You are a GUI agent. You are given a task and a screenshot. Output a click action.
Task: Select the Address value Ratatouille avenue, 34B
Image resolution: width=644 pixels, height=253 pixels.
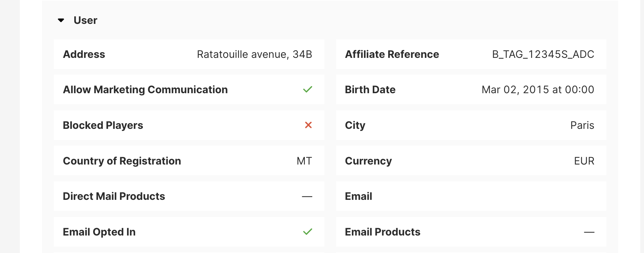(x=254, y=55)
